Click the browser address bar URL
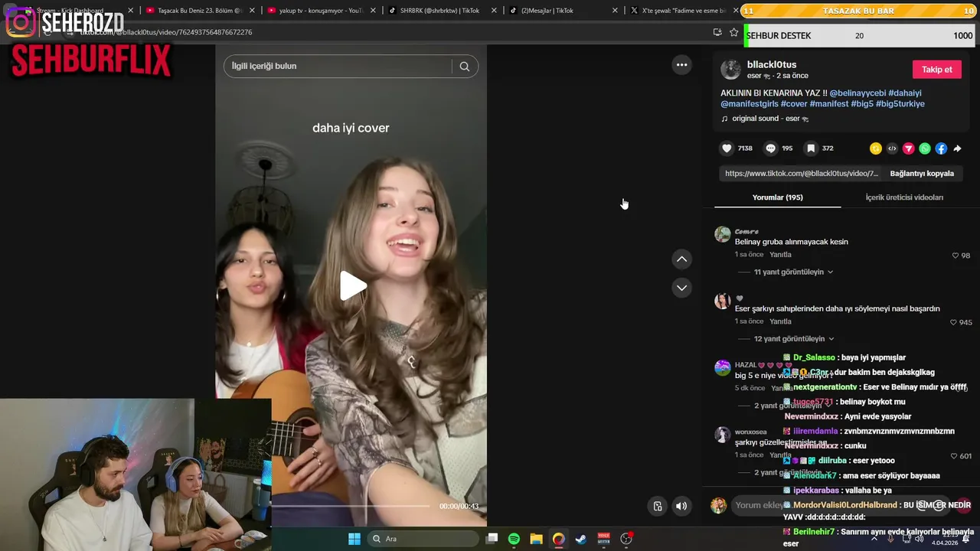Viewport: 980px width, 551px height. [x=166, y=32]
